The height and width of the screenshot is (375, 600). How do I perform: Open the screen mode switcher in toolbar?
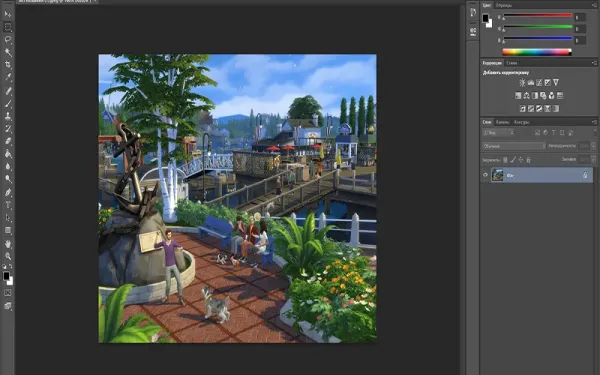8,306
